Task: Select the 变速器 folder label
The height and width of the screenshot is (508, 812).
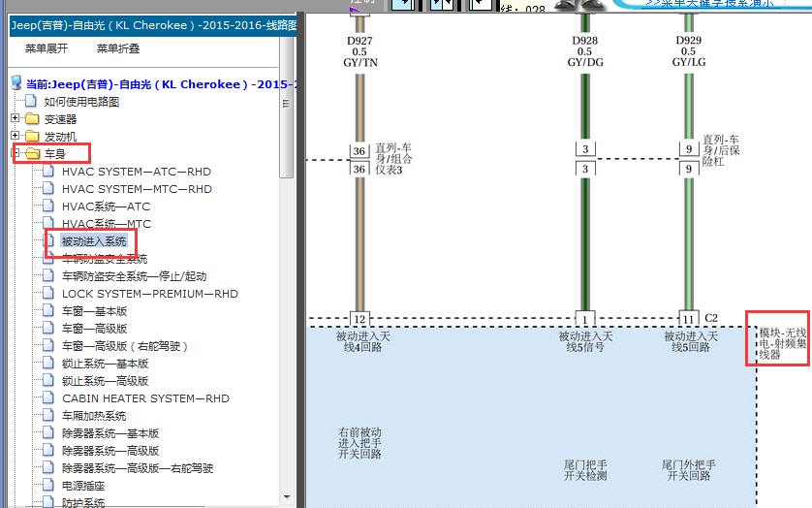Action: pos(60,119)
